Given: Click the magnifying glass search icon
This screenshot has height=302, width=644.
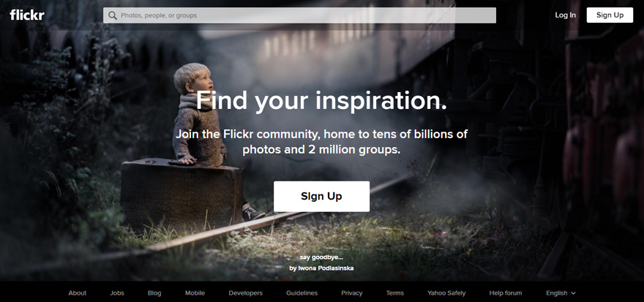Looking at the screenshot, I should [113, 15].
